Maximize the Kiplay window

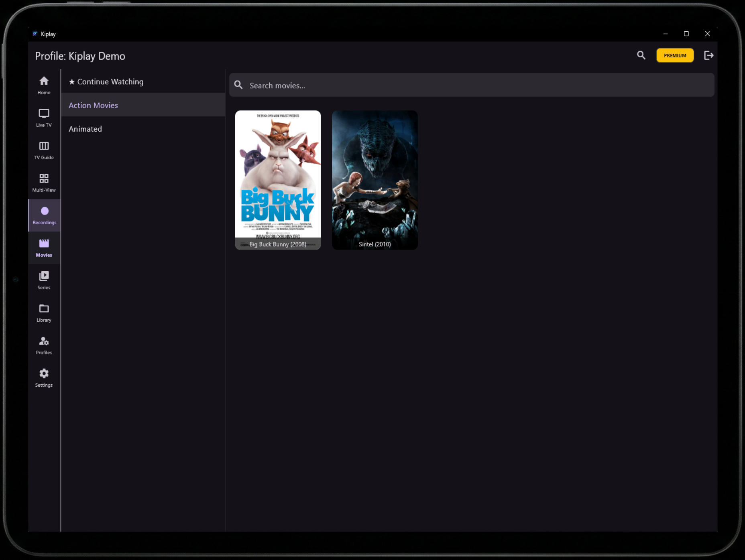[x=686, y=34]
